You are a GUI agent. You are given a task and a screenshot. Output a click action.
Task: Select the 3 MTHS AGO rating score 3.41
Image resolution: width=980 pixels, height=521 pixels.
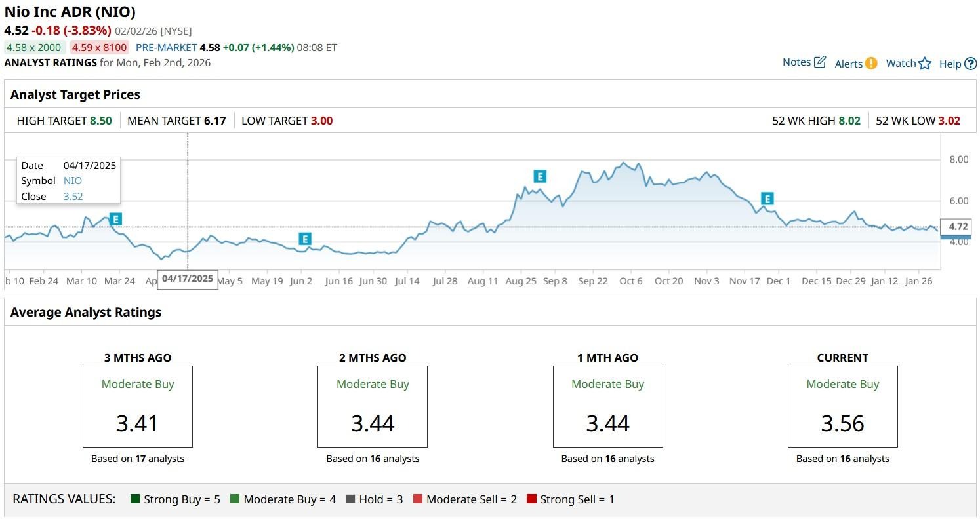click(x=137, y=423)
